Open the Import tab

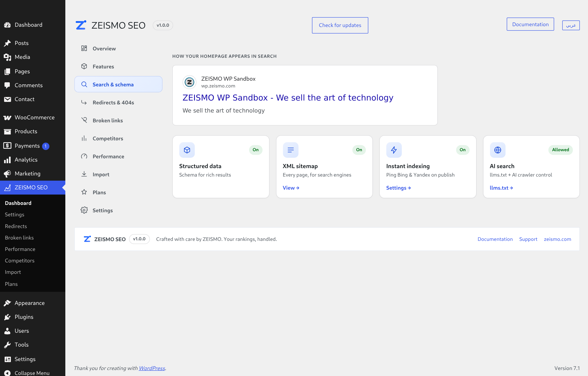118,174
